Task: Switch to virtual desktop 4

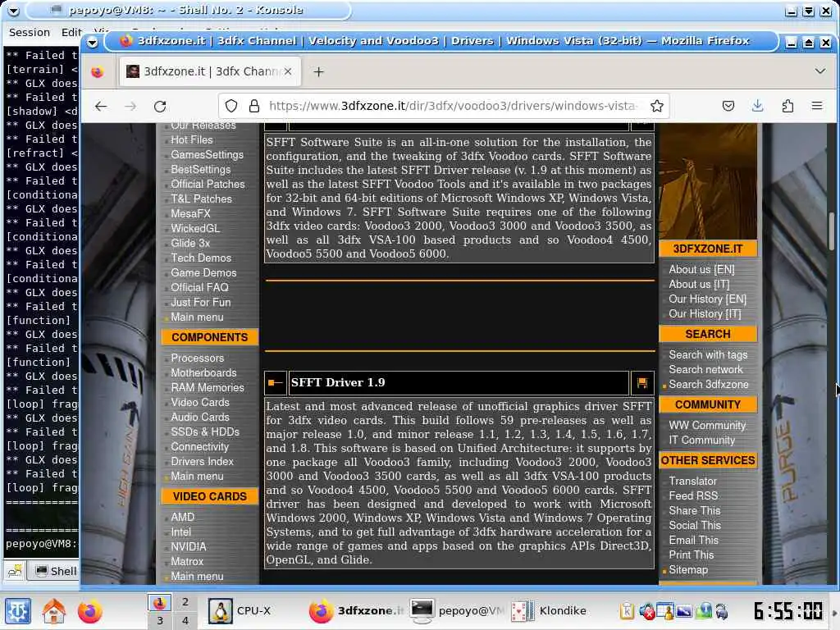Action: click(x=185, y=620)
